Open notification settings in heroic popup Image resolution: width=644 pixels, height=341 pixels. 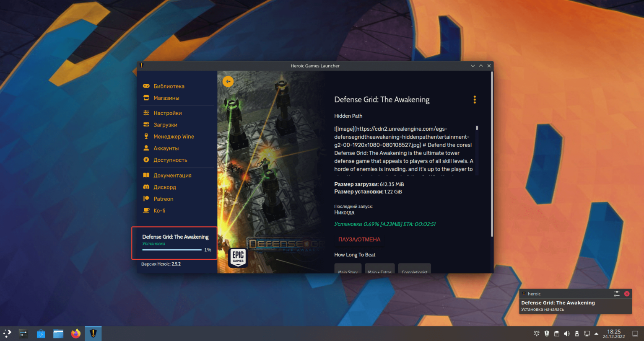(617, 294)
